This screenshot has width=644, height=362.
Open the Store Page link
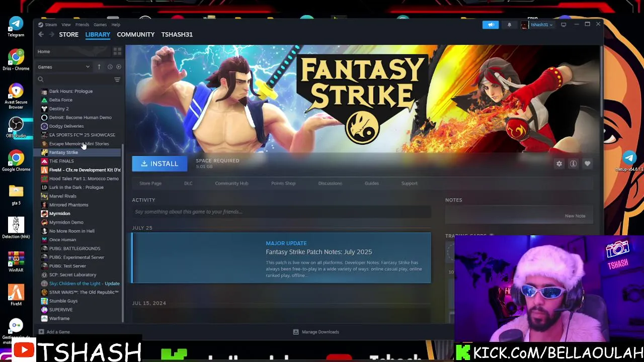pos(150,183)
